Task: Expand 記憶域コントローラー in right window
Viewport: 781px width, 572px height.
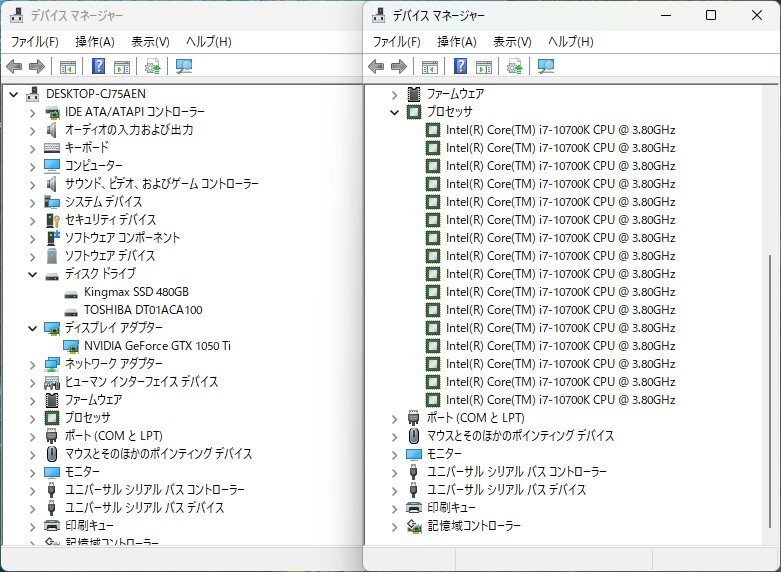Action: (x=394, y=526)
